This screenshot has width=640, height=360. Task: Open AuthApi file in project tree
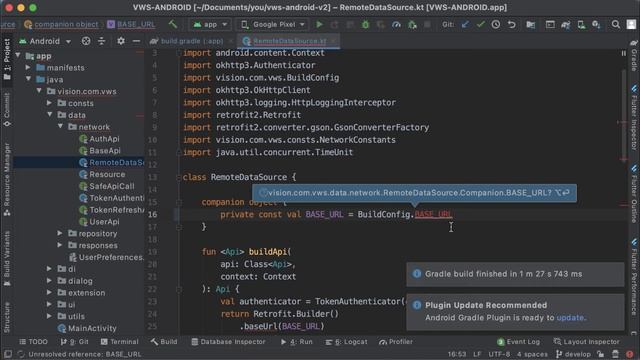tap(104, 138)
